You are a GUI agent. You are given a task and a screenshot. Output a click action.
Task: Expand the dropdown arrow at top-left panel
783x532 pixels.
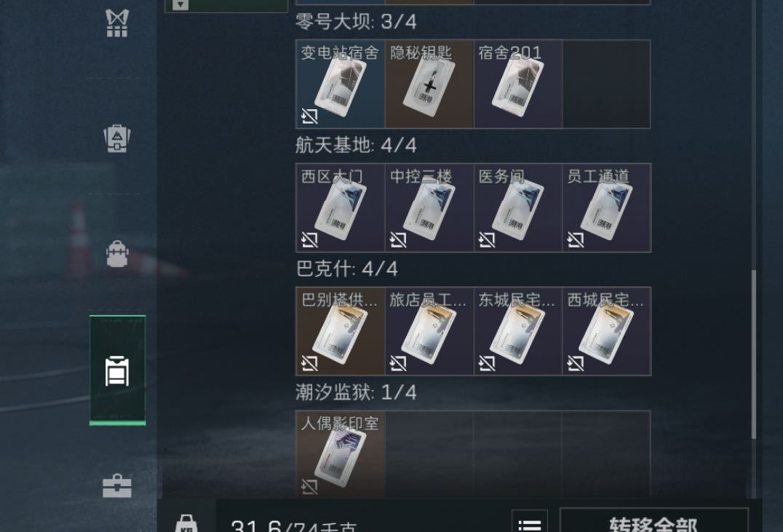tap(180, 4)
